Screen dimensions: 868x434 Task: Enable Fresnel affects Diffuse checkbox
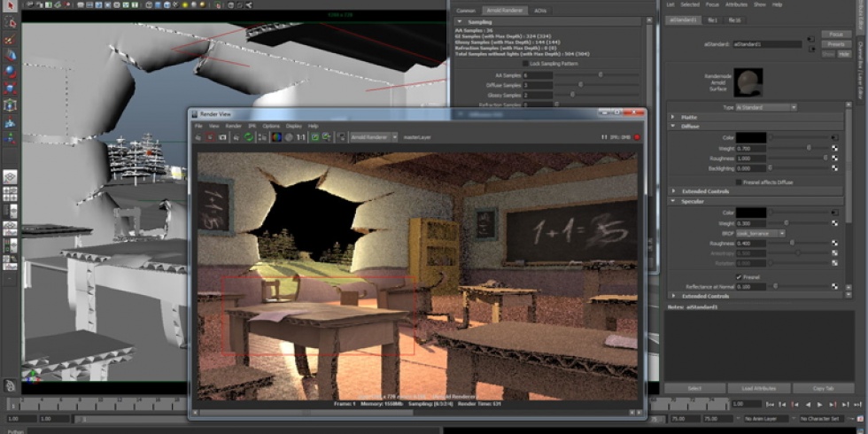pyautogui.click(x=740, y=182)
